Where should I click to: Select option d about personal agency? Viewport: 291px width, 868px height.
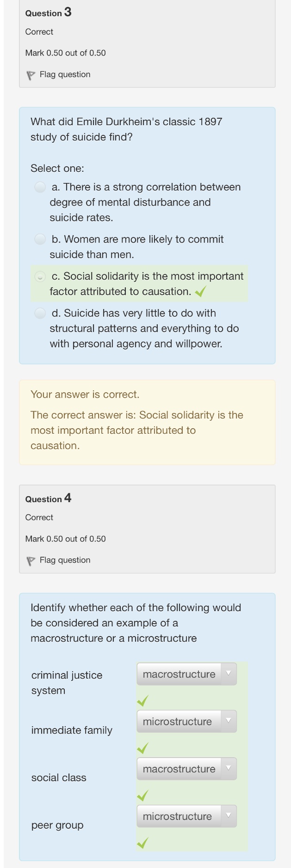(x=41, y=313)
